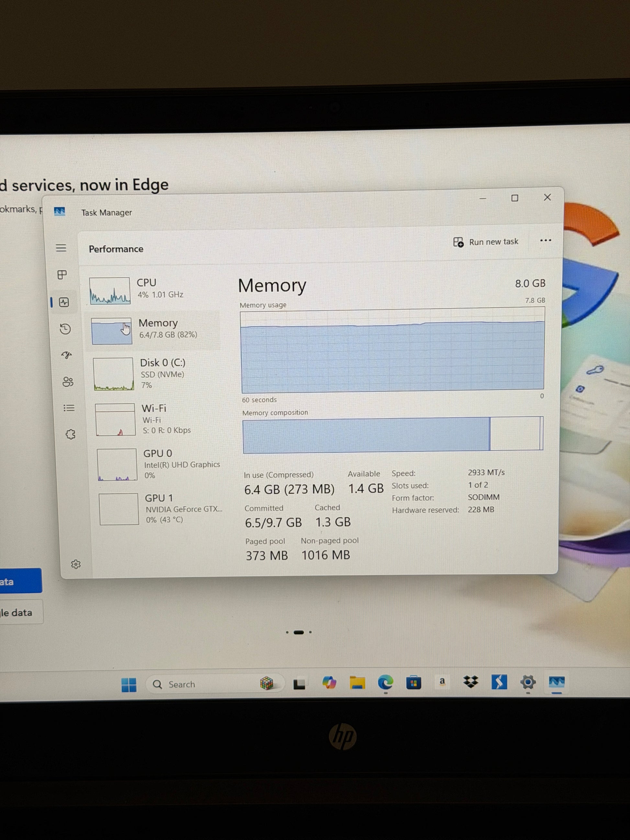Screen dimensions: 630x840
Task: Open the Services puzzle-piece sidebar icon
Action: click(70, 434)
